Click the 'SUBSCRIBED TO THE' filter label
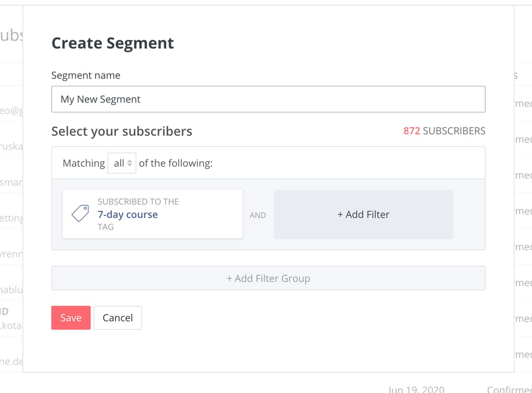Screen dimensions: 532x393 (138, 202)
